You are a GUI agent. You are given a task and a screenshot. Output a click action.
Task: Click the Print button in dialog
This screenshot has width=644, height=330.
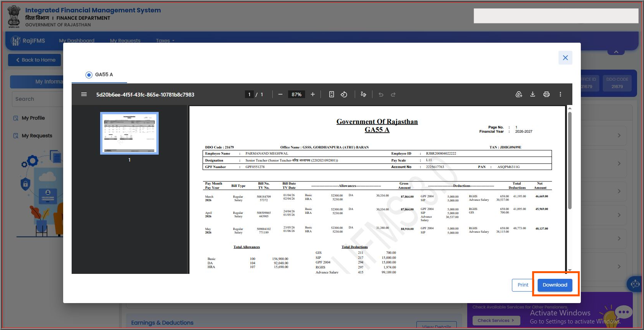(523, 285)
